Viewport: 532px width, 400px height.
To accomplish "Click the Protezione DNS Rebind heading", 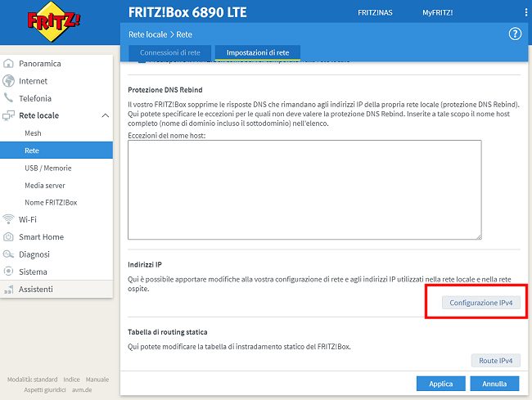I will (x=165, y=90).
